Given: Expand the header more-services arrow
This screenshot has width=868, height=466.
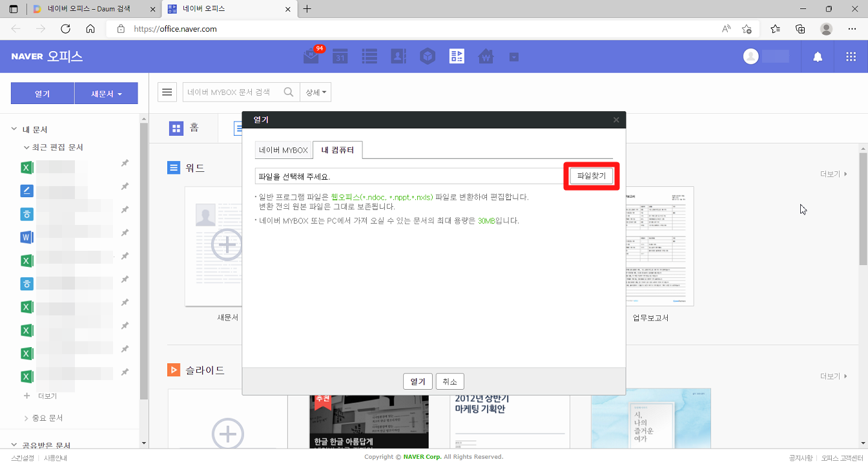Looking at the screenshot, I should pyautogui.click(x=514, y=57).
